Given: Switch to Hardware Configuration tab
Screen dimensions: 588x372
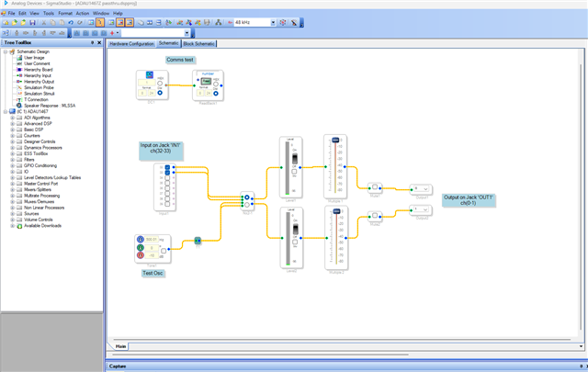Looking at the screenshot, I should tap(131, 44).
